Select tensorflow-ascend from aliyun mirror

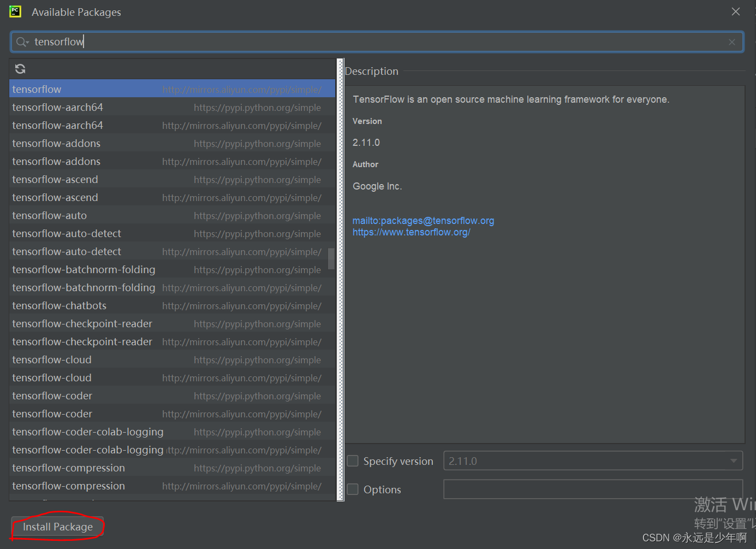[x=172, y=197]
